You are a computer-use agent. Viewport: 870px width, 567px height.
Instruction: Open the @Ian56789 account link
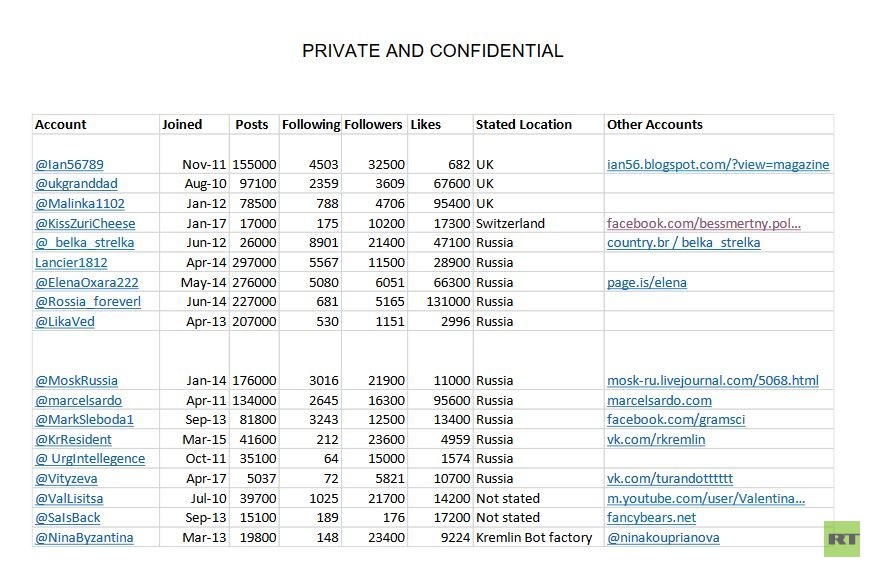(x=69, y=165)
